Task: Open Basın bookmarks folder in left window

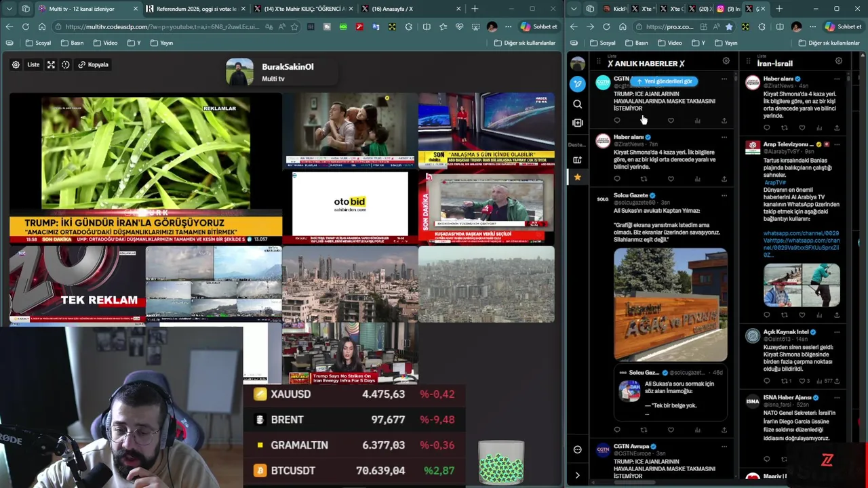Action: tap(73, 43)
